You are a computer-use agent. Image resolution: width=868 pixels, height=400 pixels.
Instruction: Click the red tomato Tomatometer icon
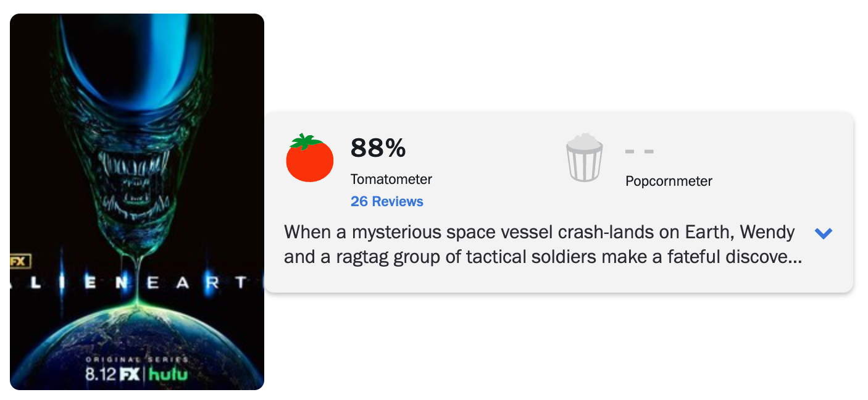(x=309, y=158)
